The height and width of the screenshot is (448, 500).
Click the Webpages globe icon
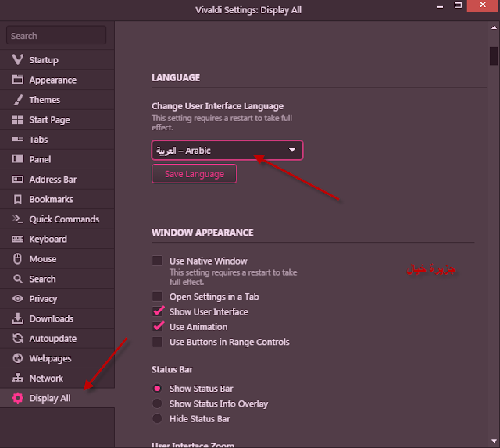click(x=17, y=358)
